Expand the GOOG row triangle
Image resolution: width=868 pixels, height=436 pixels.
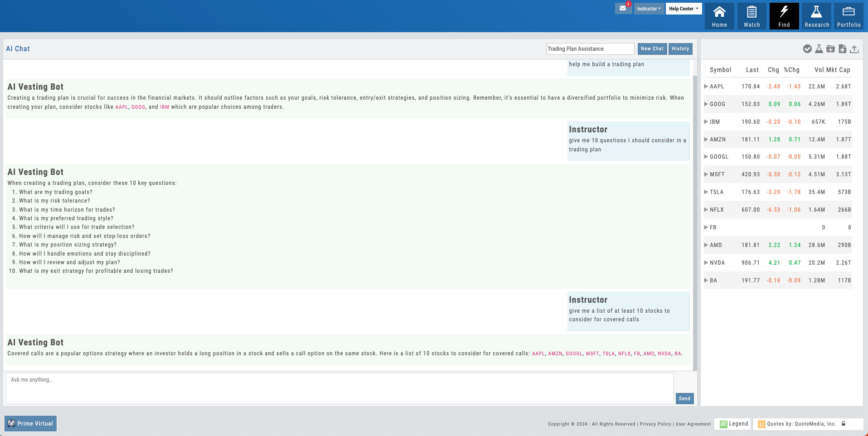[x=706, y=104]
